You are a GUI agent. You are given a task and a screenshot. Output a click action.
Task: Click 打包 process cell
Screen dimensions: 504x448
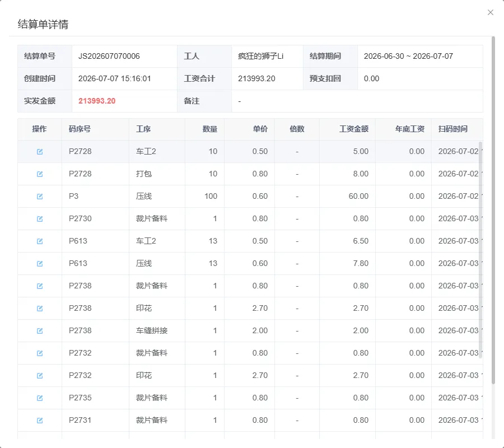(144, 174)
